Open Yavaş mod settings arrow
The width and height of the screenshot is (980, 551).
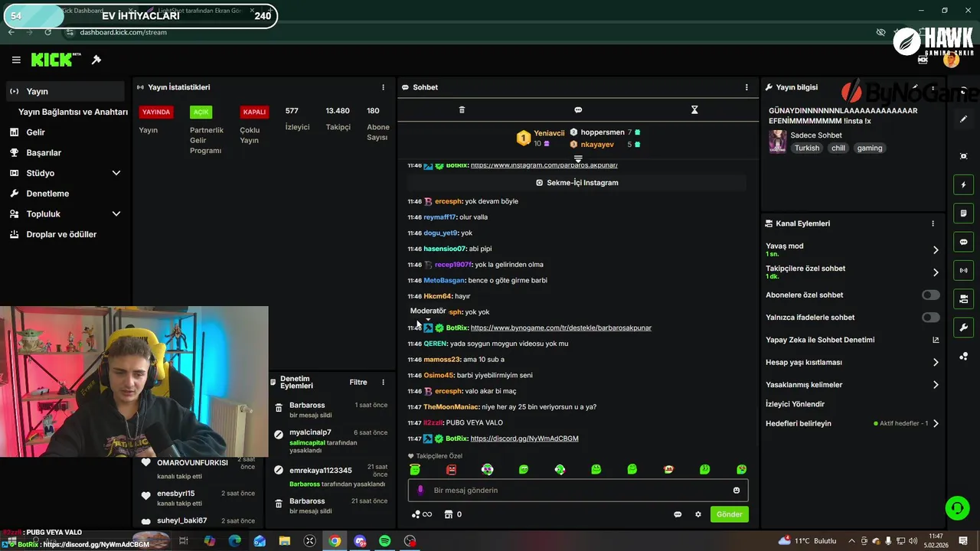pyautogui.click(x=936, y=250)
